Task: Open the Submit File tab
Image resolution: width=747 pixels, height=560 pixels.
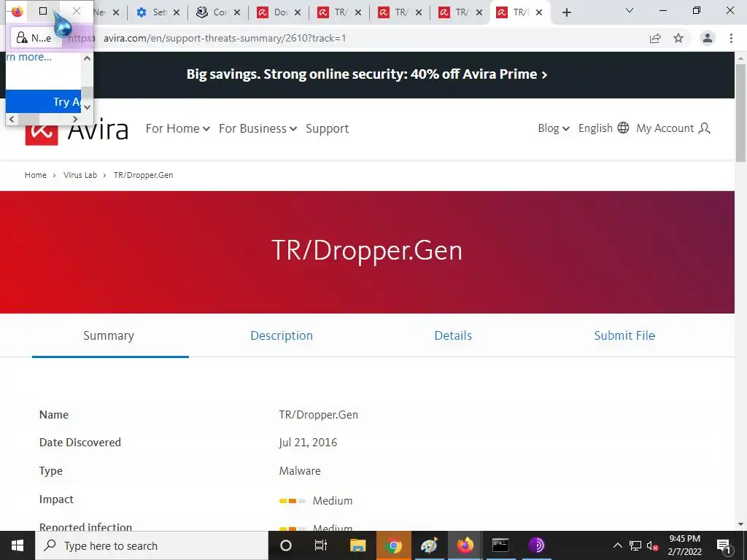Action: pyautogui.click(x=624, y=335)
